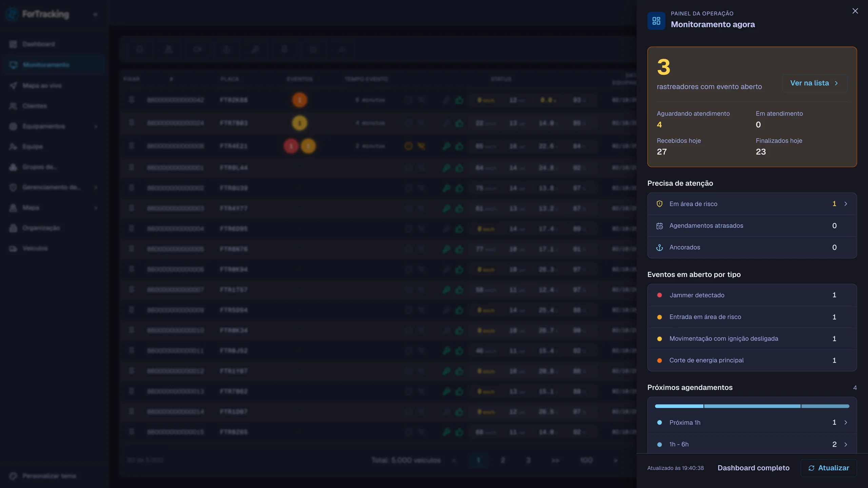
Task: Expand the Próxima 1h row chevron
Action: point(846,423)
